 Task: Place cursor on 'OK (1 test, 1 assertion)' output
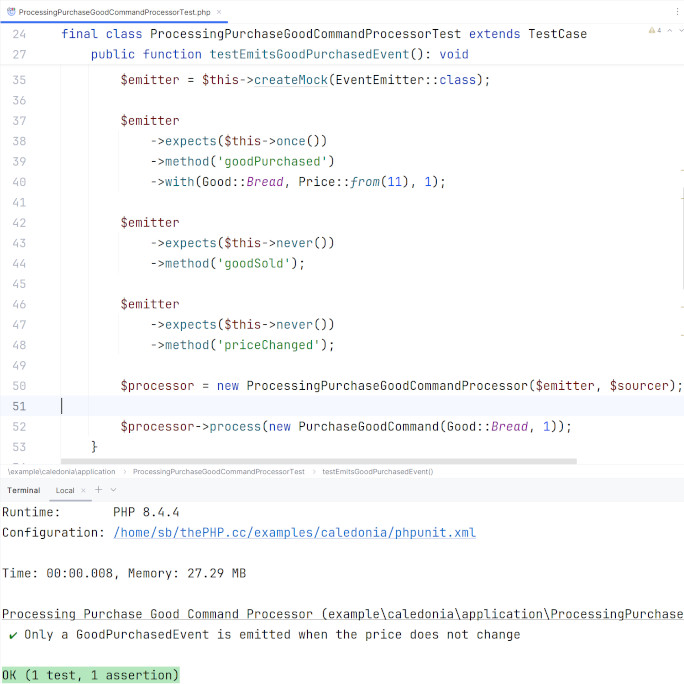click(90, 675)
